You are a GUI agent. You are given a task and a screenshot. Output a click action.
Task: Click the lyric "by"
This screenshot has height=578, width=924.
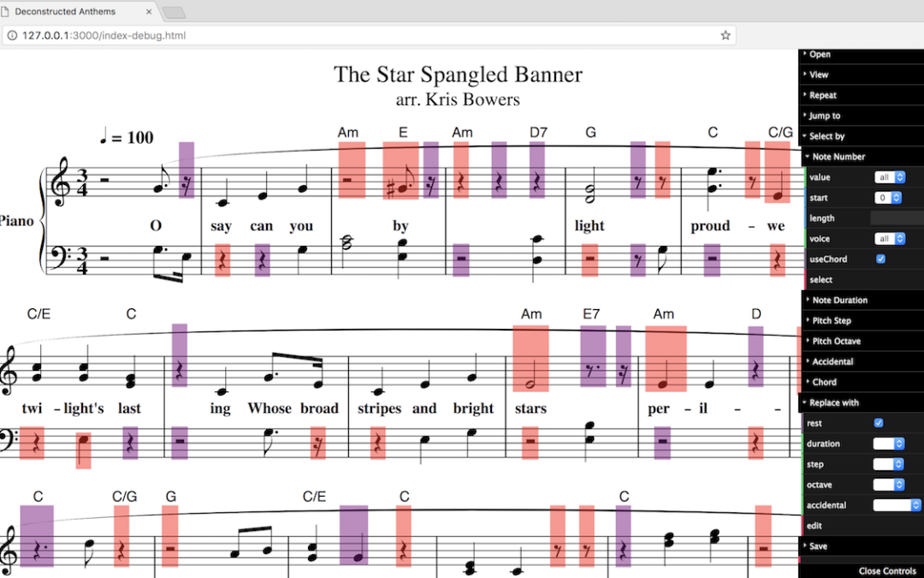click(x=400, y=226)
